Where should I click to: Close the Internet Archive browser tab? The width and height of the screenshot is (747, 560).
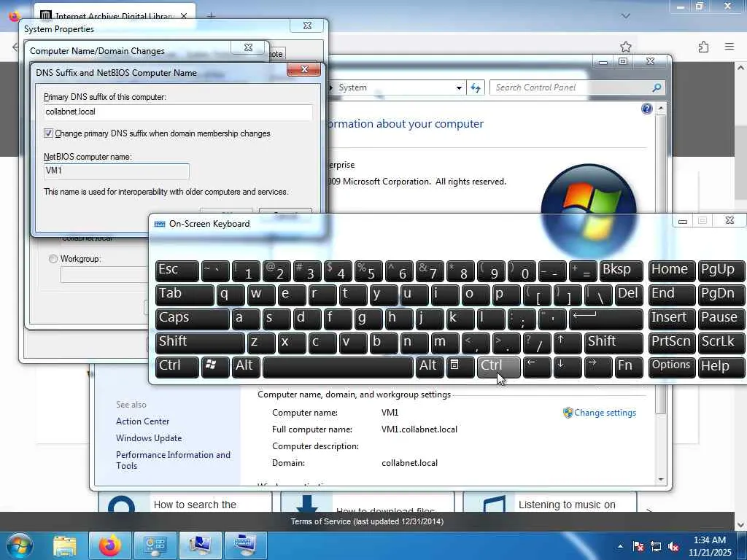tap(184, 16)
